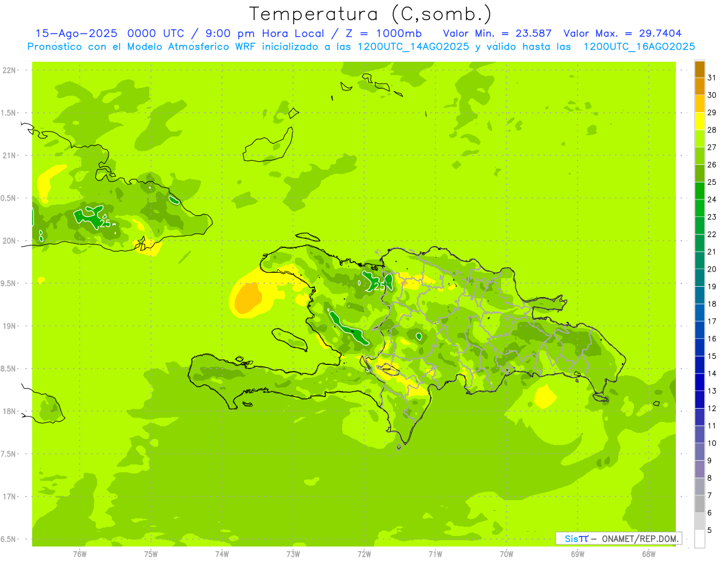Screen dimensions: 728x562
Task: Click the teal colorbar swatch between 19 and 20
Action: click(x=699, y=278)
